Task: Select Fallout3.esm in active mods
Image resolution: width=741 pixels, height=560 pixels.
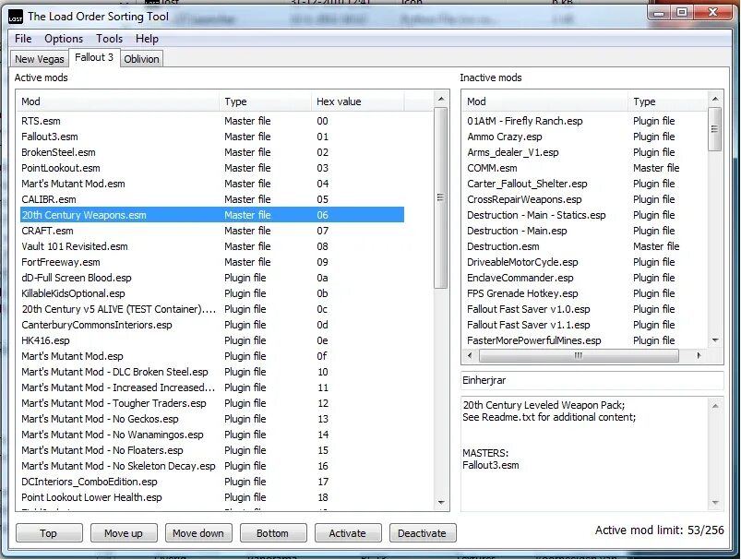Action: (211, 137)
